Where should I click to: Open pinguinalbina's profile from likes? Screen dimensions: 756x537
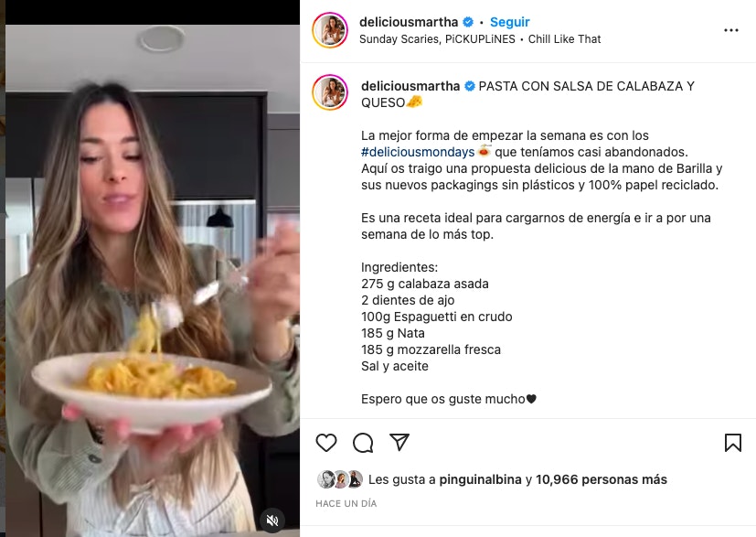coord(480,479)
